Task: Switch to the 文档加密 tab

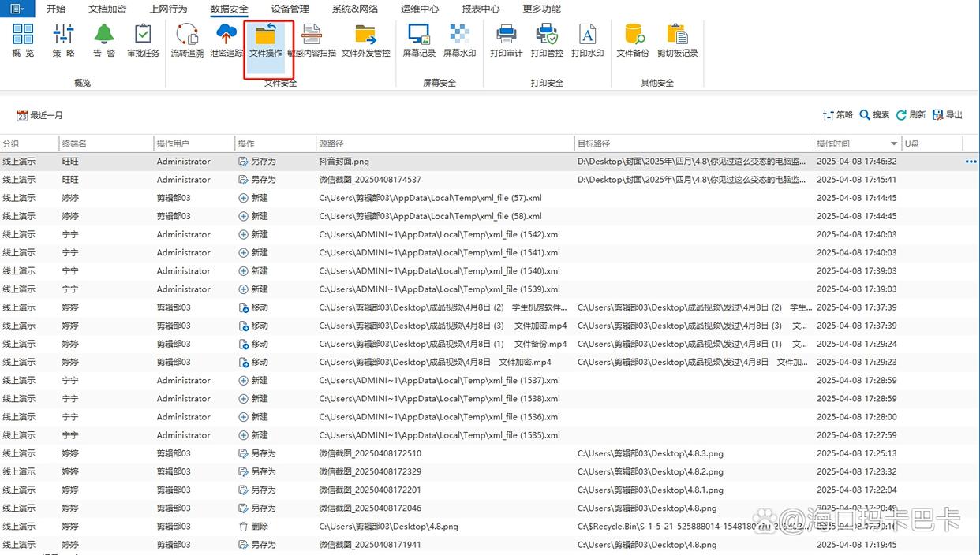Action: [107, 9]
